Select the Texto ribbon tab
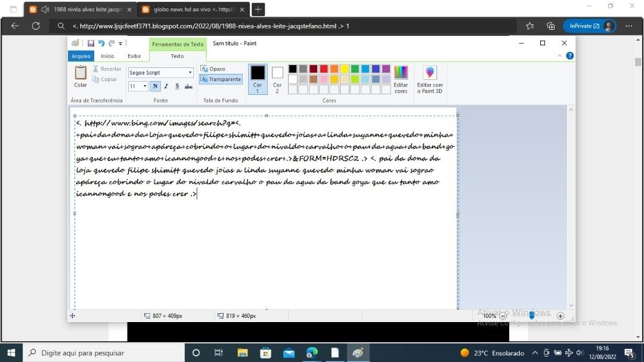644x362 pixels. click(x=178, y=56)
